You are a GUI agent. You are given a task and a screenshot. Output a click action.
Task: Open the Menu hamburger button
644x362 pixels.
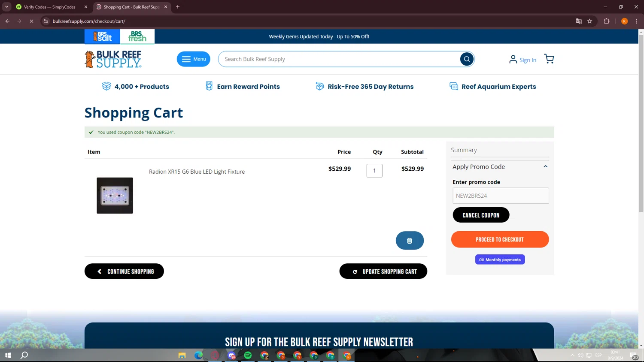click(194, 59)
